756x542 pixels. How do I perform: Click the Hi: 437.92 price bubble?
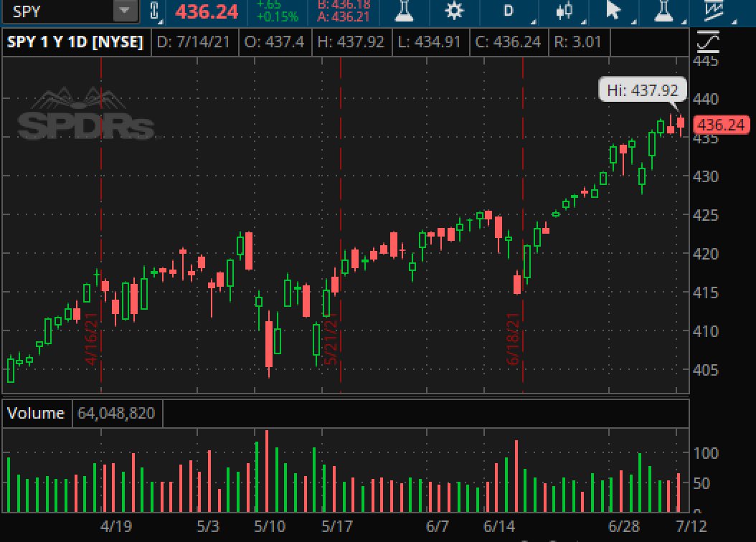click(643, 90)
